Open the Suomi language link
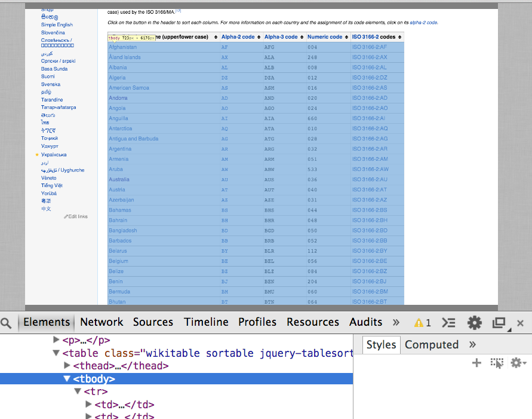The image size is (532, 419). 48,77
